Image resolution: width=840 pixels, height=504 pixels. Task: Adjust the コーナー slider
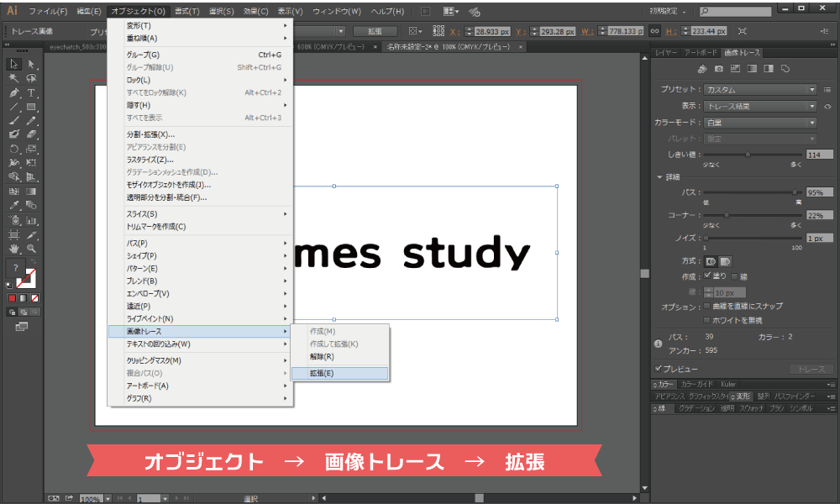click(727, 215)
